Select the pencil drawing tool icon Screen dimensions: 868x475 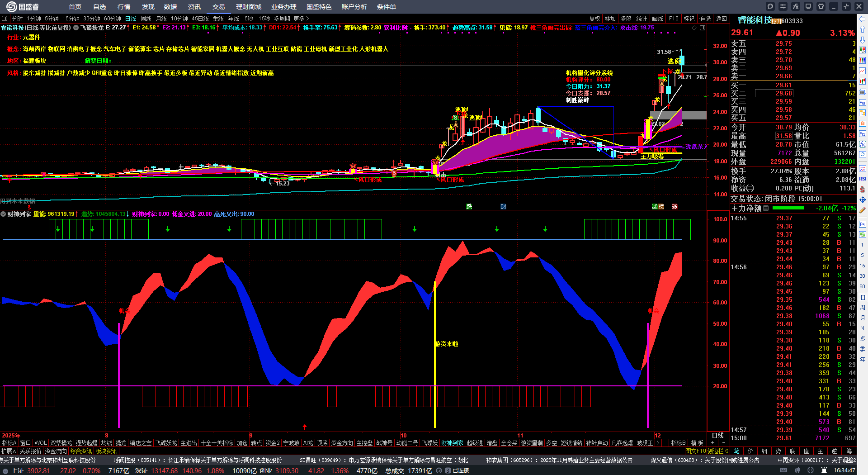tap(863, 210)
